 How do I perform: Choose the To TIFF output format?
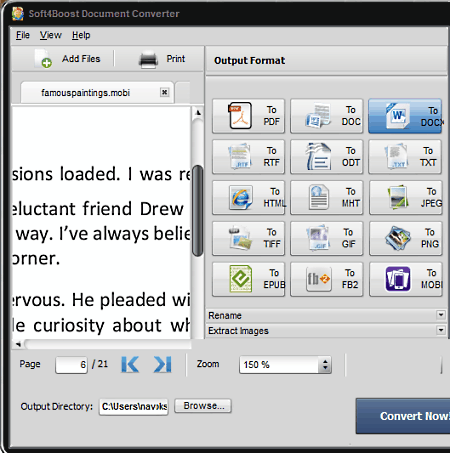coord(248,238)
